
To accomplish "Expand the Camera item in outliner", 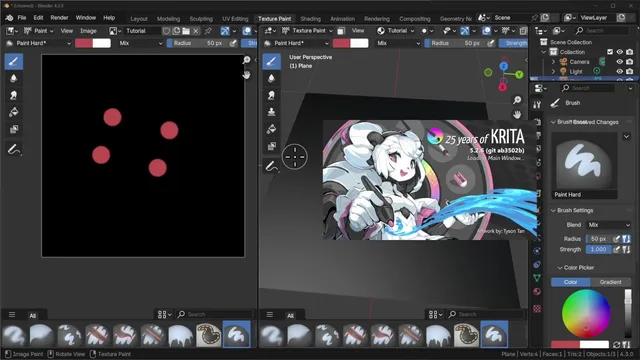I will [x=553, y=62].
